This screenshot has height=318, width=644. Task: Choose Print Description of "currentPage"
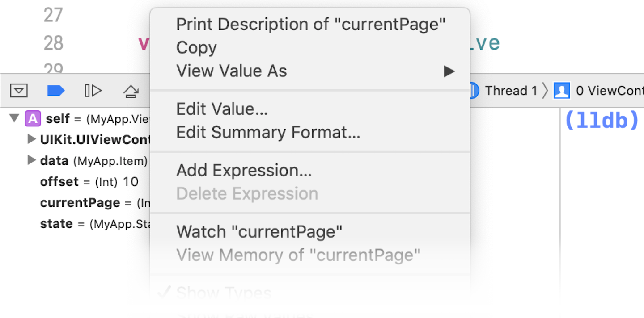(x=311, y=25)
